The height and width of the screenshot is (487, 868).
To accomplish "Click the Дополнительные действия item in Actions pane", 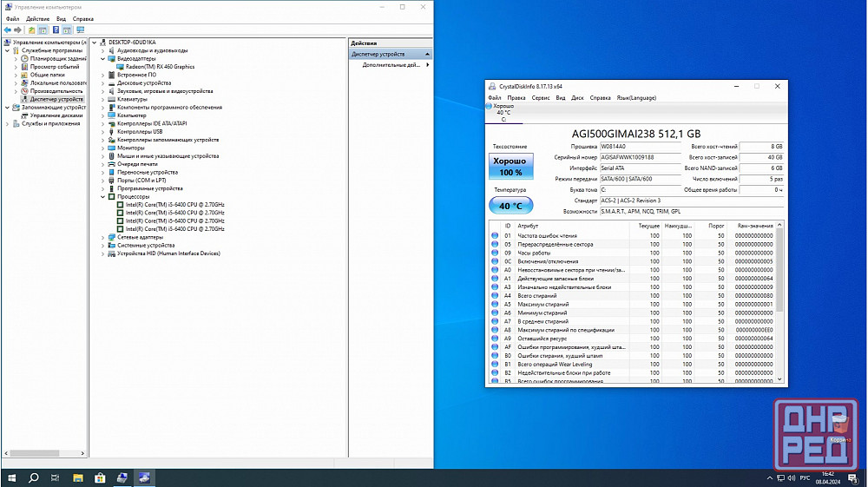I will click(x=391, y=65).
